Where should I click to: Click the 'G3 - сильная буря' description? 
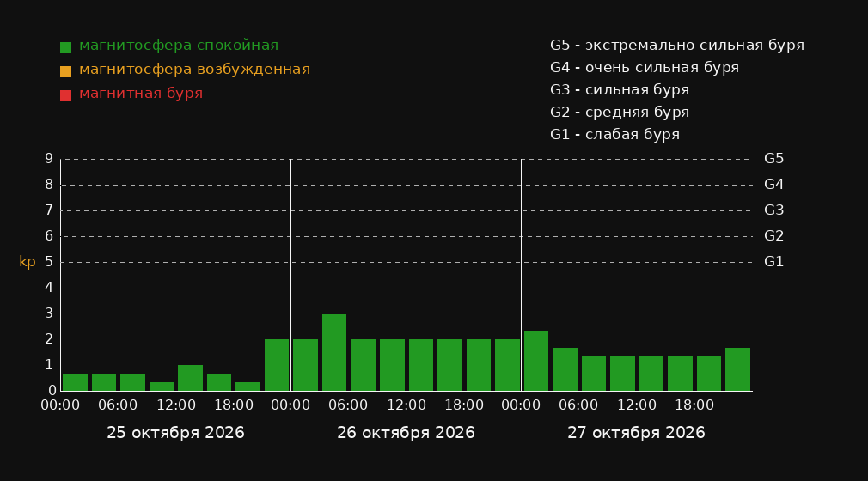620,89
